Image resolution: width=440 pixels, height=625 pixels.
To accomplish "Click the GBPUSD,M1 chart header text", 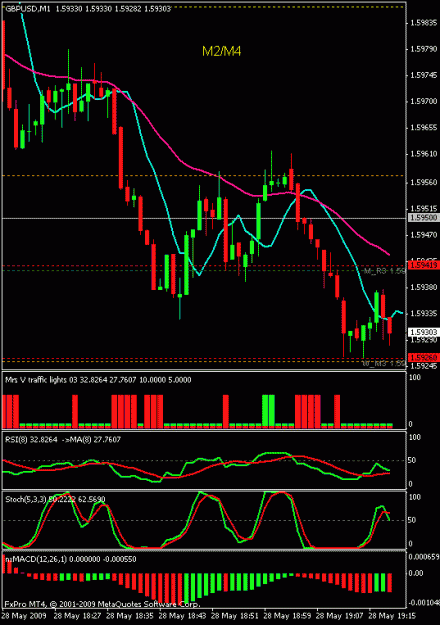I will [x=88, y=9].
